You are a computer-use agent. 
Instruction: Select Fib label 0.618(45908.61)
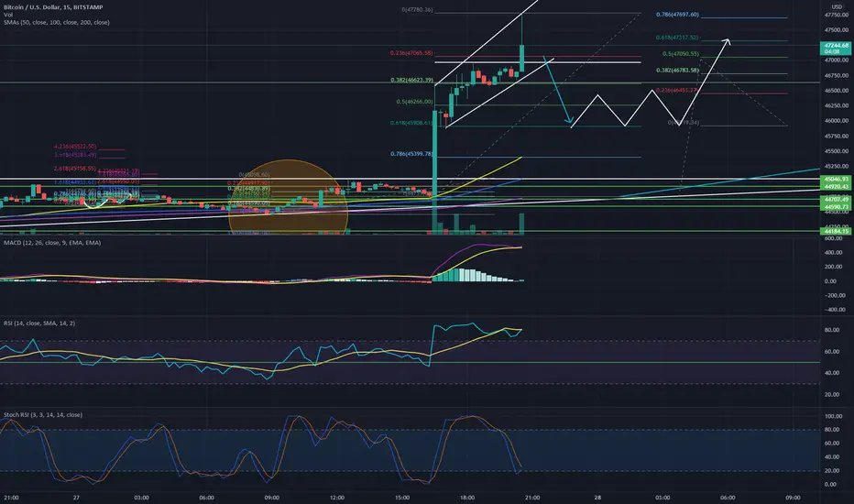411,123
